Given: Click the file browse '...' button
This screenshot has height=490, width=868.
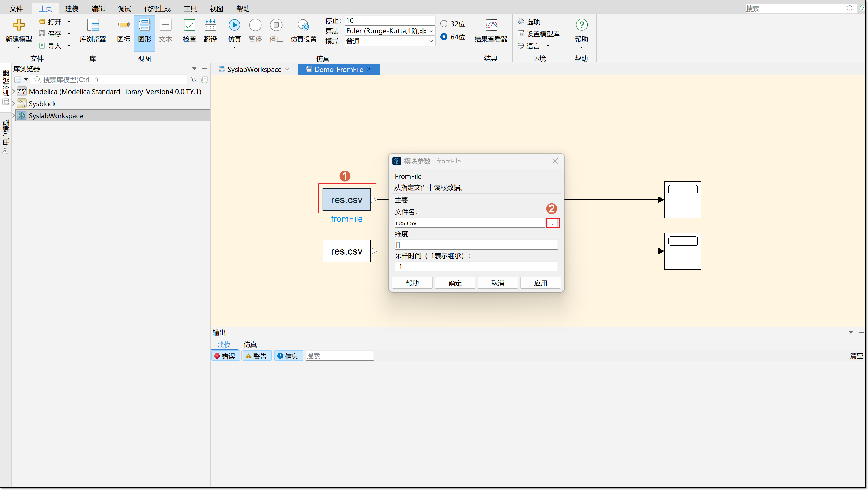Looking at the screenshot, I should pyautogui.click(x=552, y=223).
